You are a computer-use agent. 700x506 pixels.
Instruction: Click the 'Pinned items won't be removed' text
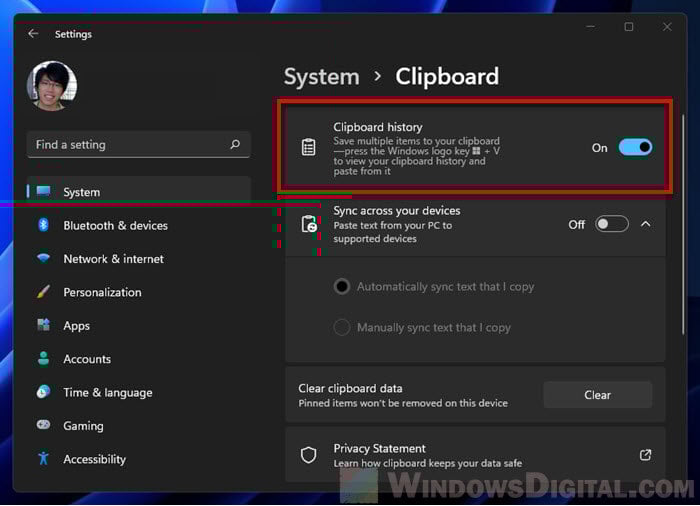[403, 403]
